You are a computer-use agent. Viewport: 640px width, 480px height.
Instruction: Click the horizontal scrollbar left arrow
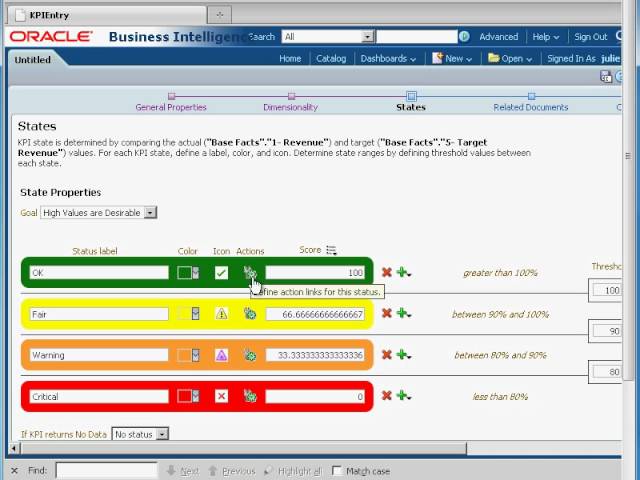click(x=14, y=449)
